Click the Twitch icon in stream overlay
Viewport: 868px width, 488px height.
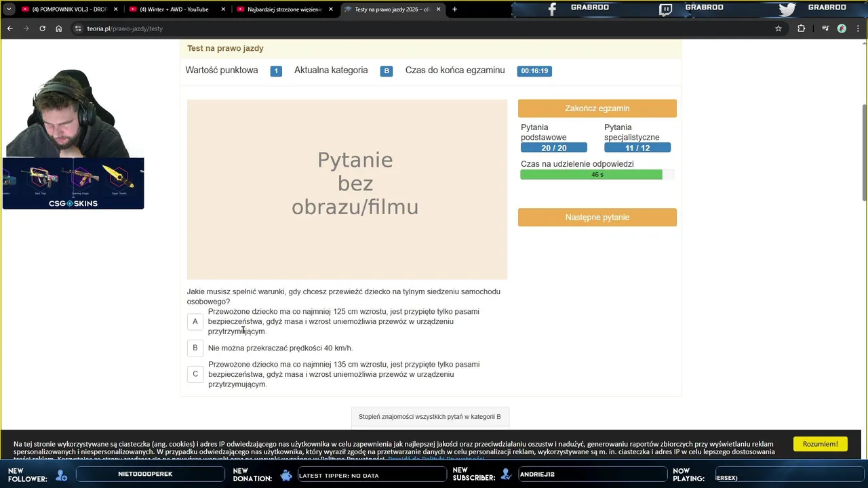[x=666, y=9]
